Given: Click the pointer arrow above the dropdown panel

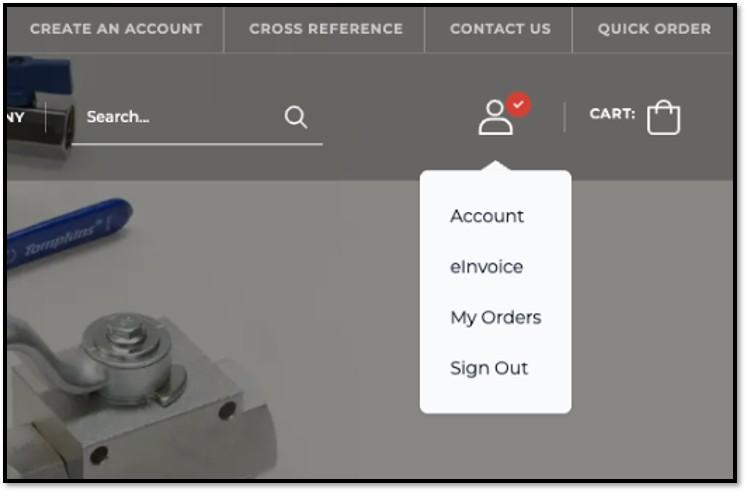Looking at the screenshot, I should (495, 166).
